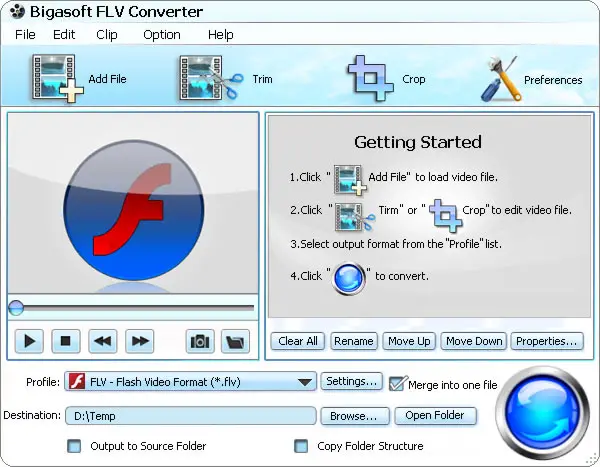This screenshot has width=600, height=467.
Task: Click Crop icon in Getting Started step 2
Action: coord(445,216)
